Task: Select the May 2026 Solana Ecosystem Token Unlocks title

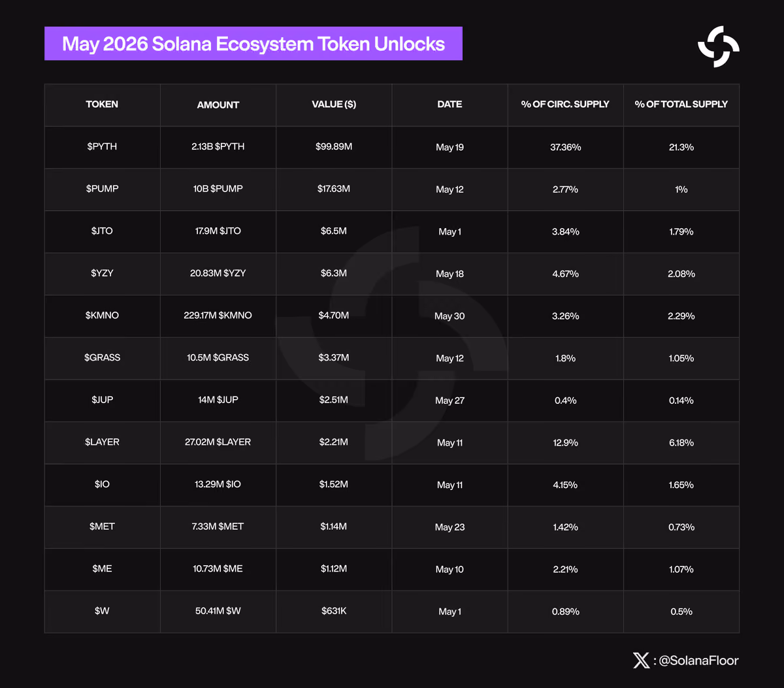Action: (x=253, y=44)
